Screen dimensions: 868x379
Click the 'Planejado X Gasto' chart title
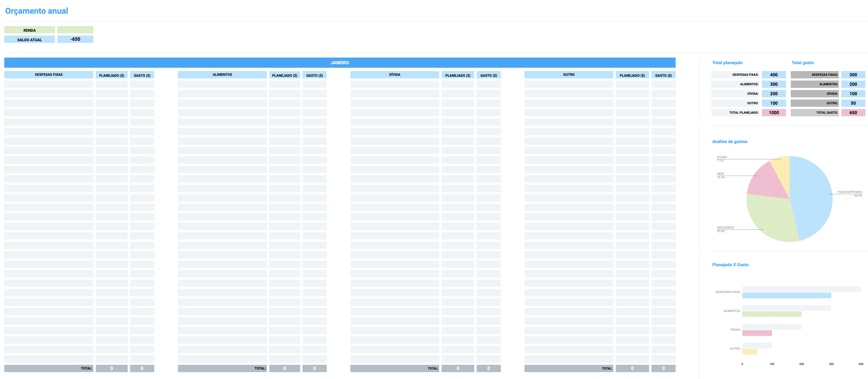[730, 265]
